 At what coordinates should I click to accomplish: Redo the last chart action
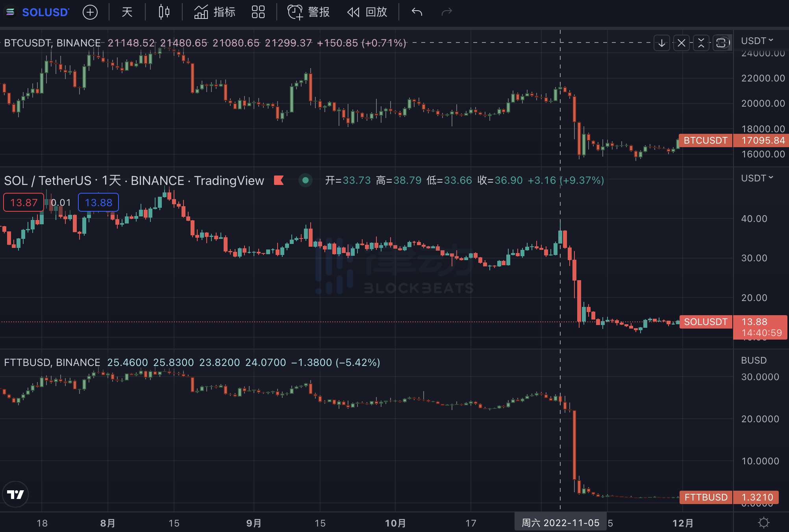[447, 12]
